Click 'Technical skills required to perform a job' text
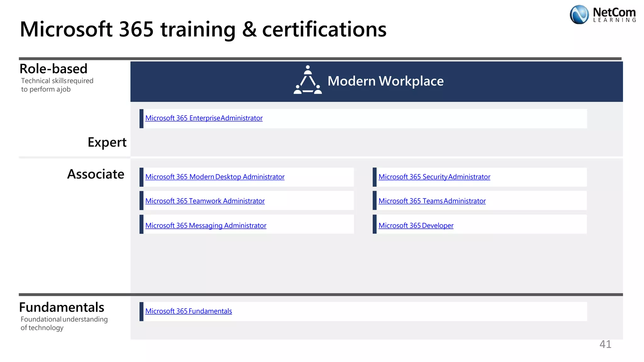The width and height of the screenshot is (644, 362). 57,85
